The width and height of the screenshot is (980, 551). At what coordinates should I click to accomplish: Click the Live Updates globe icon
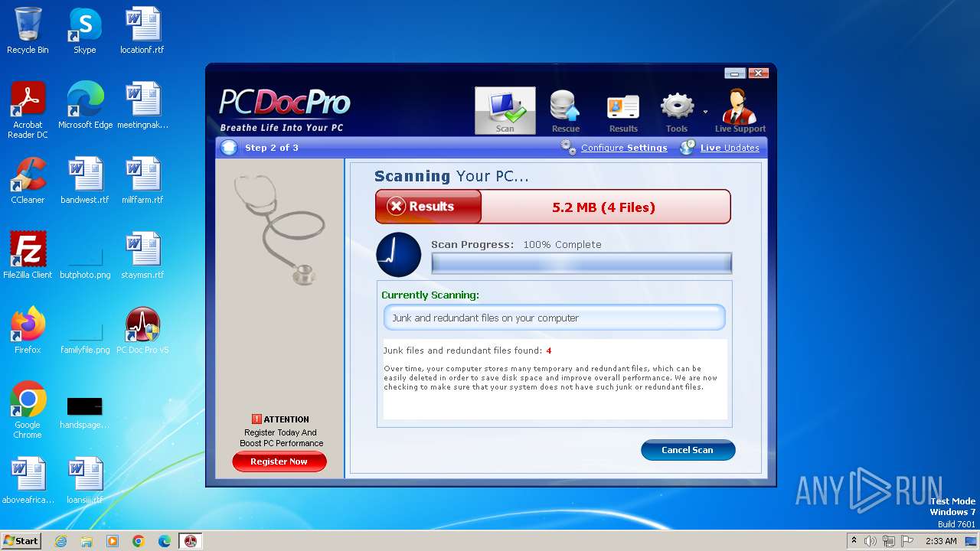[688, 147]
